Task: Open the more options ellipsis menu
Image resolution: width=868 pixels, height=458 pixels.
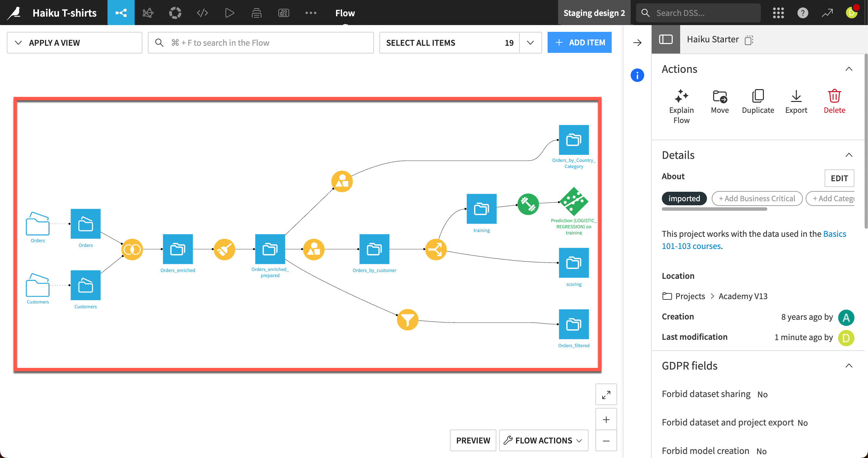Action: point(311,13)
